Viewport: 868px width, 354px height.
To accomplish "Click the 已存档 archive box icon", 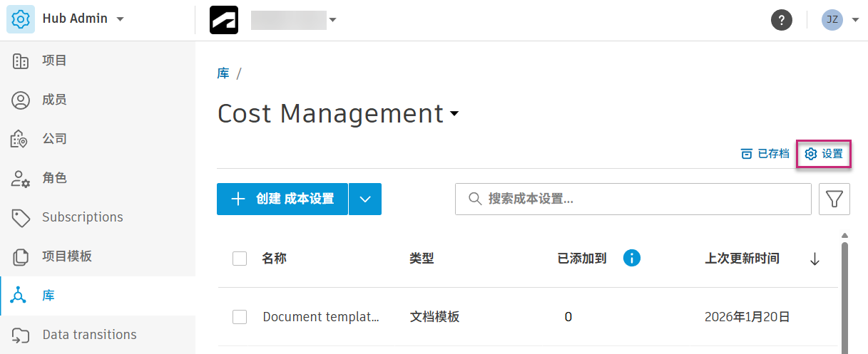I will click(746, 154).
